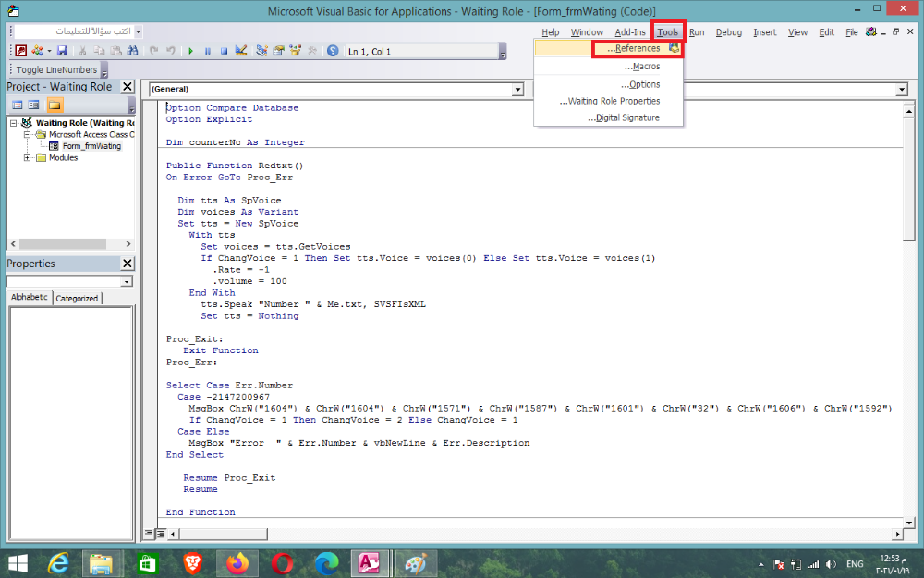Click the code window scroll-down arrow

[x=908, y=523]
